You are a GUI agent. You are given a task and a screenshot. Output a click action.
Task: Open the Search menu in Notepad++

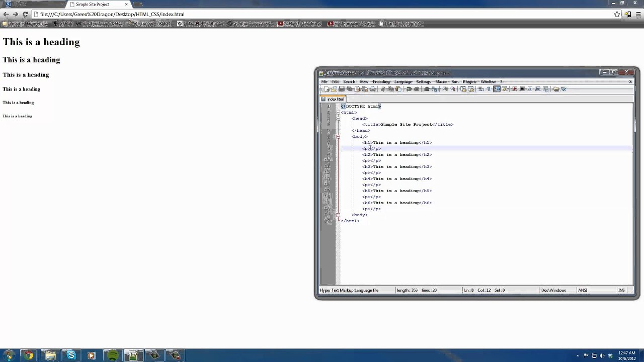pyautogui.click(x=349, y=81)
